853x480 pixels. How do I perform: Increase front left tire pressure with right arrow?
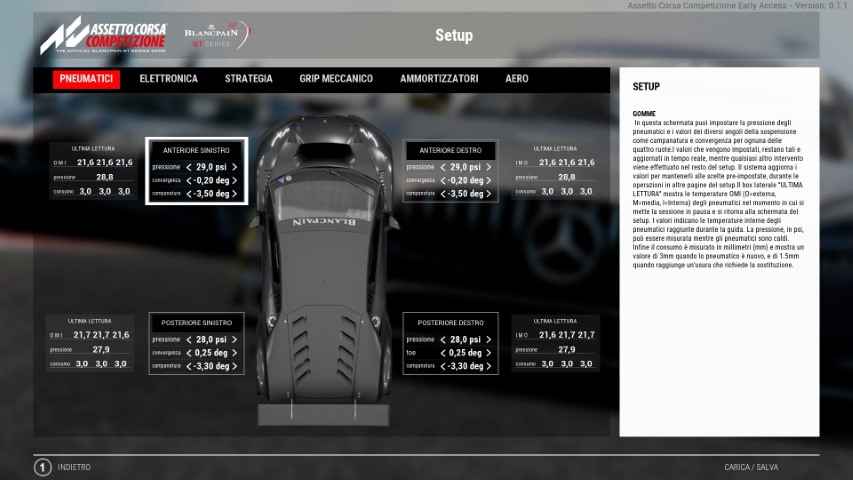pos(235,167)
